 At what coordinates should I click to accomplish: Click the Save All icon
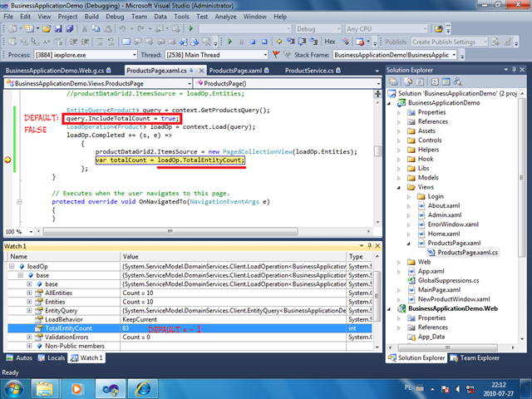pyautogui.click(x=70, y=29)
